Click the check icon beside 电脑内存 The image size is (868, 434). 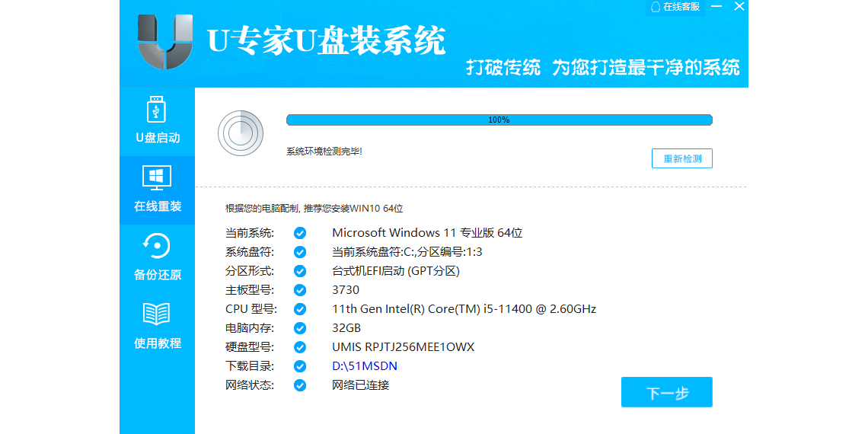pyautogui.click(x=299, y=328)
